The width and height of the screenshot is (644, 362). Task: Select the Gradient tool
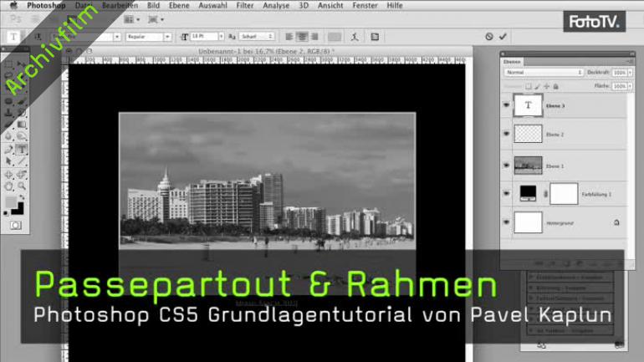click(x=22, y=125)
